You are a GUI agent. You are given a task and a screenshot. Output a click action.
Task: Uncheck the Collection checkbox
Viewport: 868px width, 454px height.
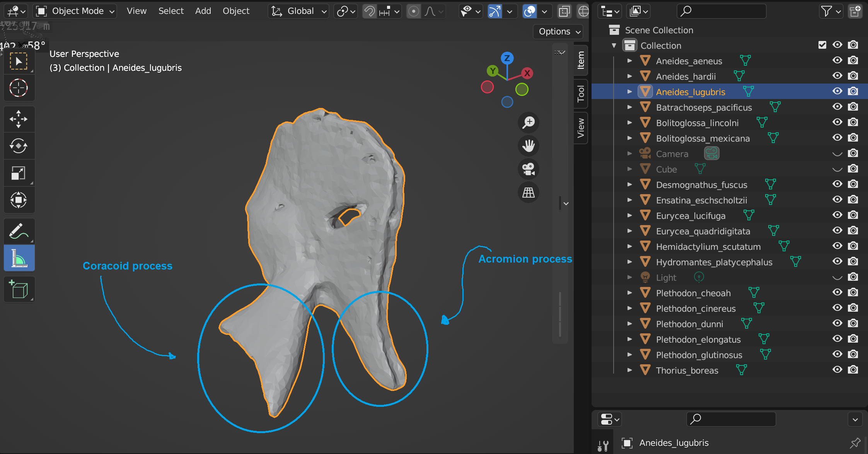[822, 45]
